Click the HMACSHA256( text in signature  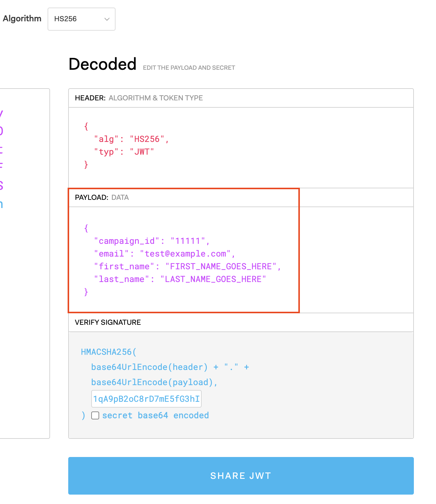tap(109, 352)
